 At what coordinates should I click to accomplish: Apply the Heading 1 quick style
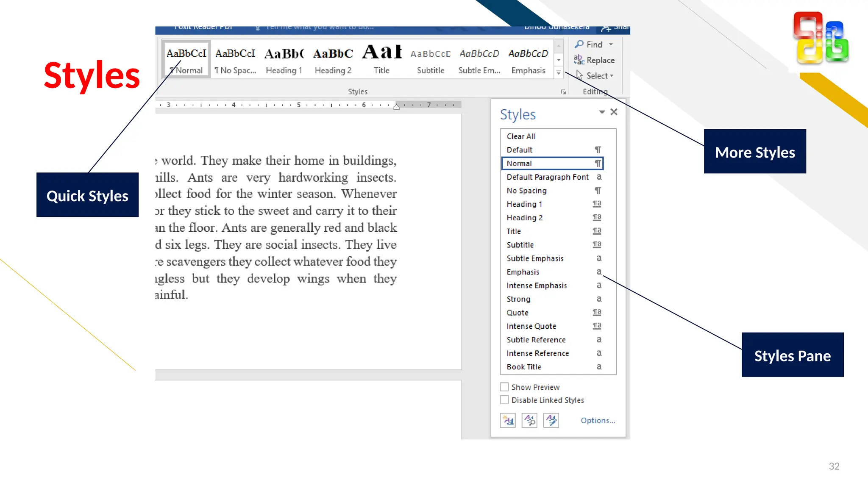tap(284, 60)
